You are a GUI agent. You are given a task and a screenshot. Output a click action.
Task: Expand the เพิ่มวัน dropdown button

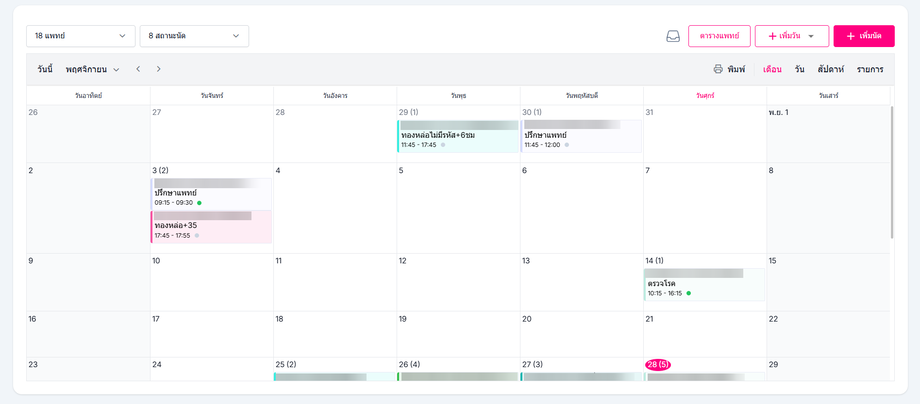click(x=791, y=36)
